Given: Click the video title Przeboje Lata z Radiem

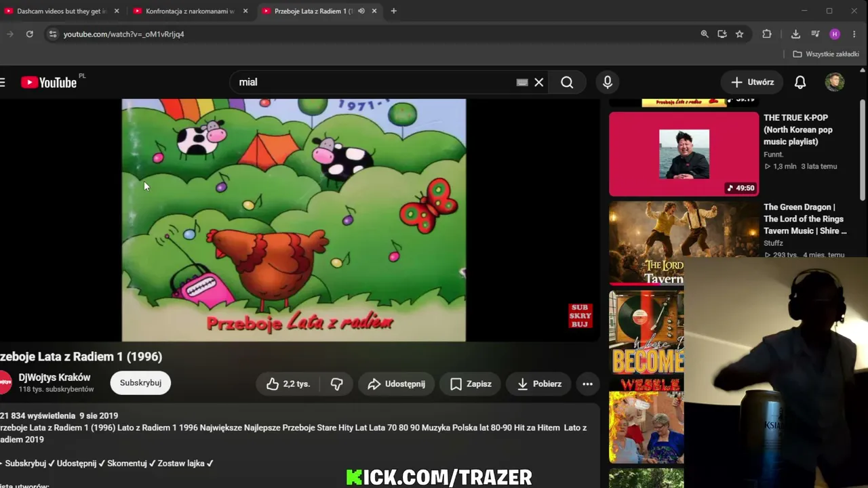Looking at the screenshot, I should [81, 357].
